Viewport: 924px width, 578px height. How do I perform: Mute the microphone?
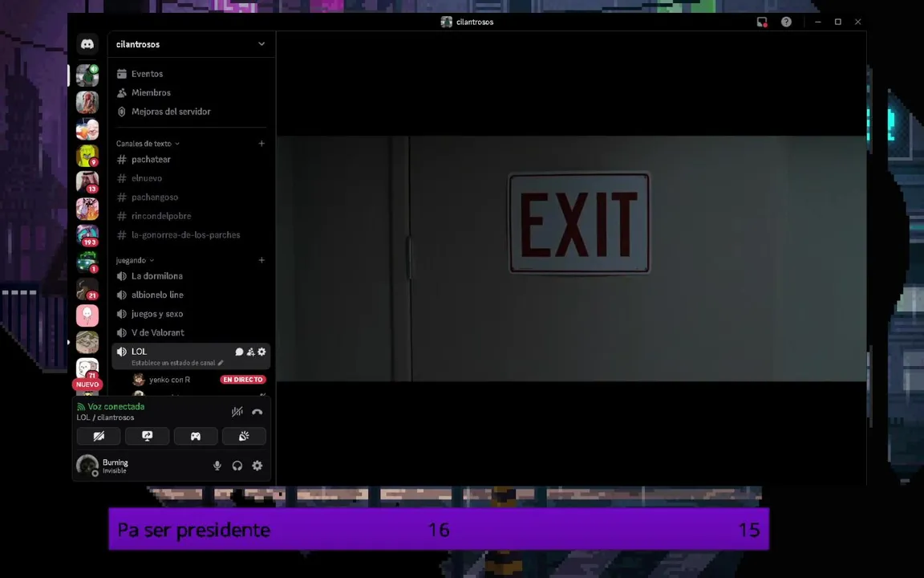[x=217, y=466]
